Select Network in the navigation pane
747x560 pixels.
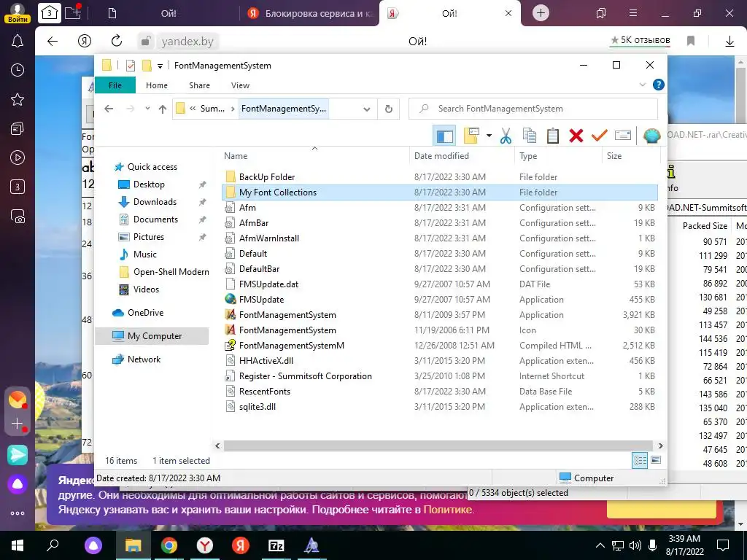tap(144, 359)
